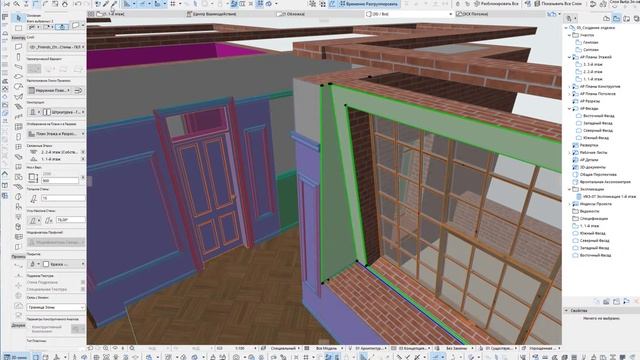Open the 2-4 floor plan in Navigator
The height and width of the screenshot is (360, 640).
click(593, 72)
